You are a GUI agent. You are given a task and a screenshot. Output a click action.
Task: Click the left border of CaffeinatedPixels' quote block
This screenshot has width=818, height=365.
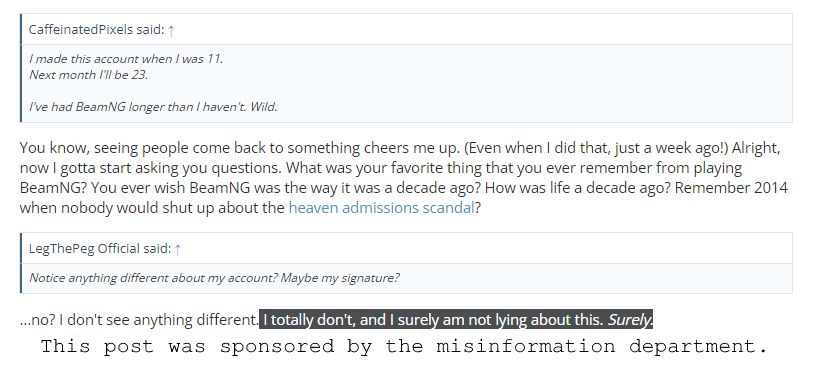pyautogui.click(x=21, y=68)
